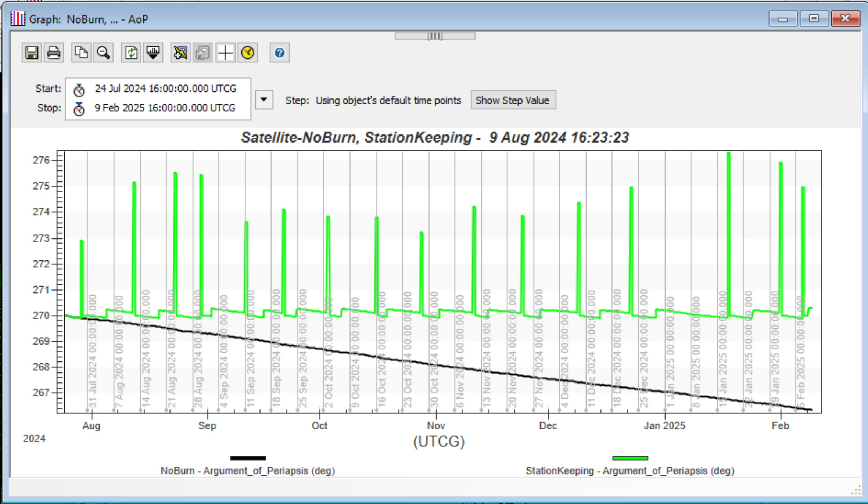This screenshot has width=868, height=504.
Task: Click the Save graph toolbar icon
Action: click(32, 53)
